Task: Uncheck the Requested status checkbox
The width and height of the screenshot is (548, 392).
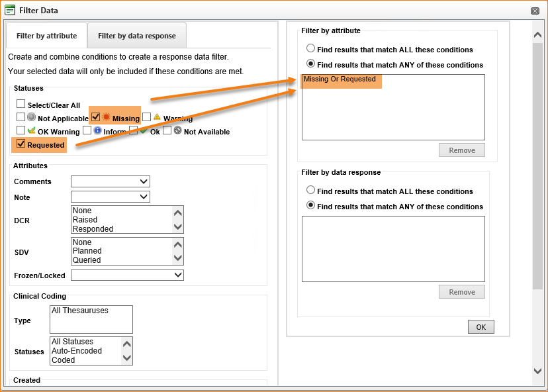Action: (21, 144)
